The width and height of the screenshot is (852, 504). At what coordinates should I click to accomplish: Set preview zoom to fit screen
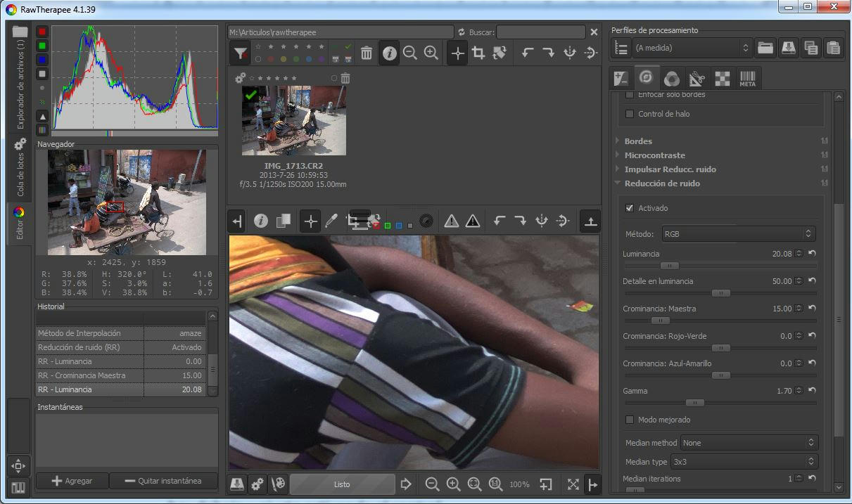(474, 484)
